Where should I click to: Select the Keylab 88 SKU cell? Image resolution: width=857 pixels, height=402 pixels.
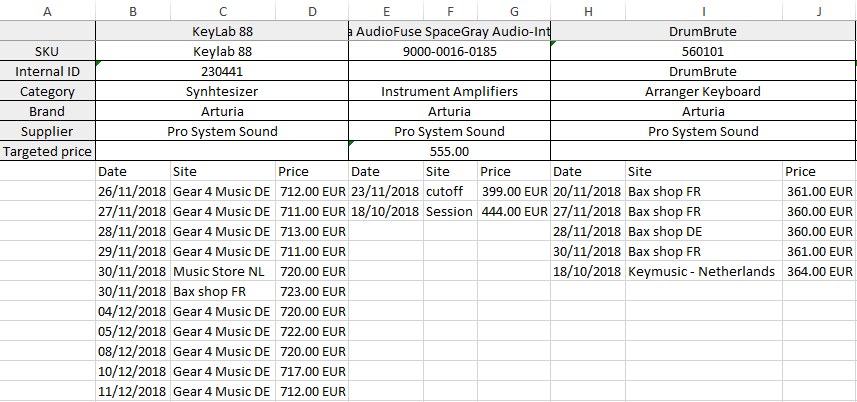coord(222,51)
